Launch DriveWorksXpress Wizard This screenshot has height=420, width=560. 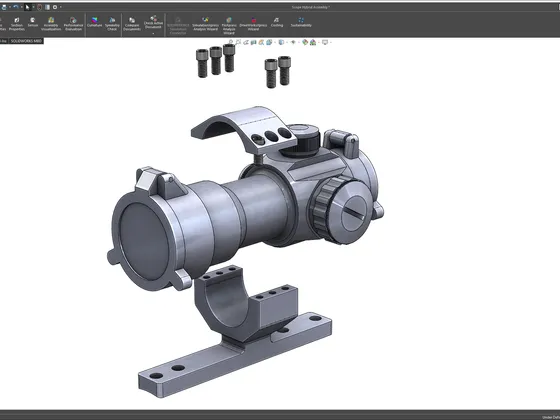(x=253, y=24)
